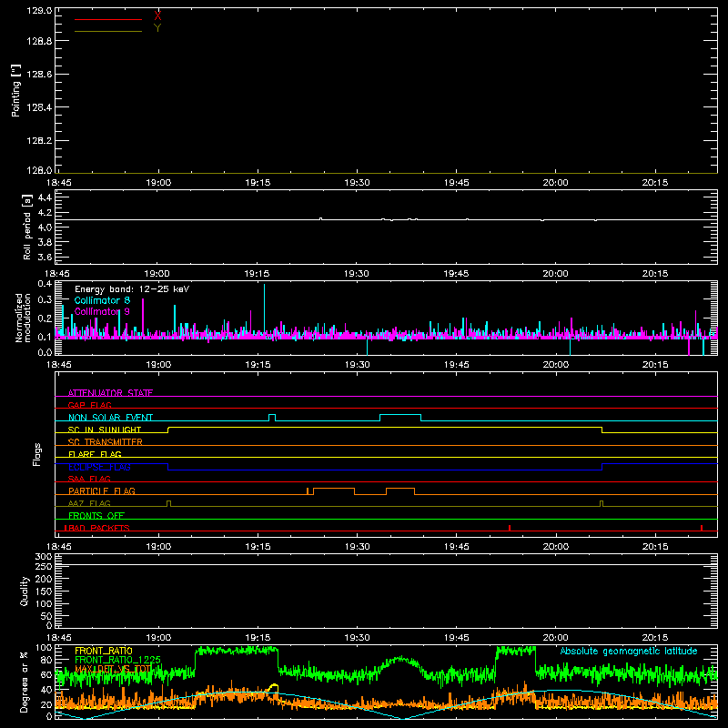
Task: Click the Pointing axis title
Action: (x=15, y=90)
